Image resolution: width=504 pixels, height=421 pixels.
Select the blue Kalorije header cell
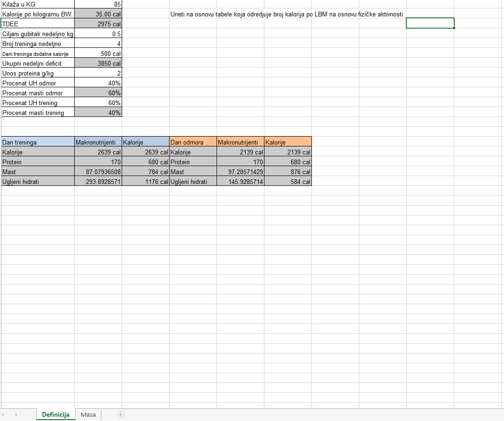146,142
